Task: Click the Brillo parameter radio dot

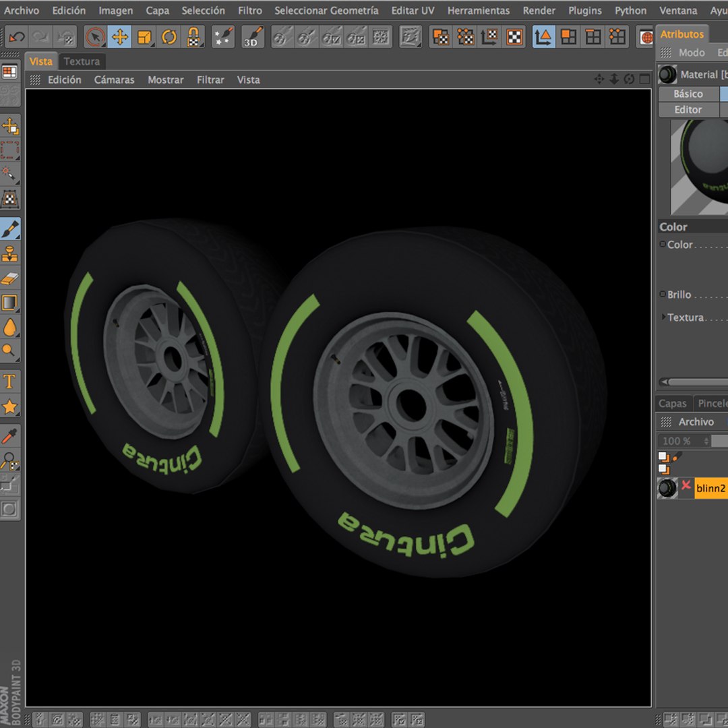Action: tap(663, 295)
